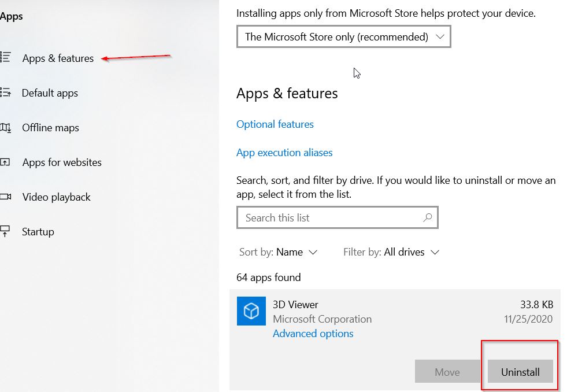Click the Search this list field

tap(338, 217)
